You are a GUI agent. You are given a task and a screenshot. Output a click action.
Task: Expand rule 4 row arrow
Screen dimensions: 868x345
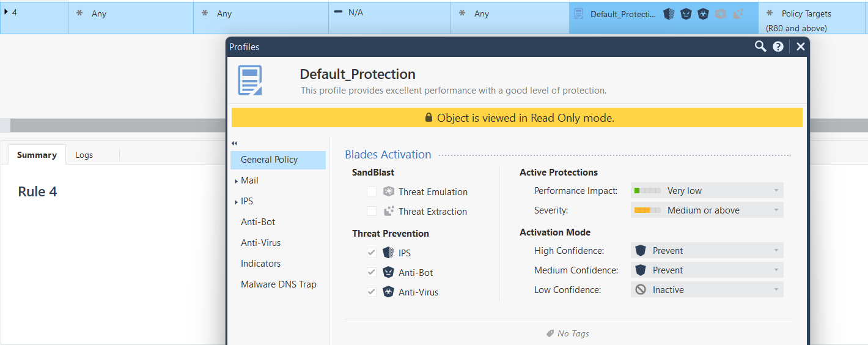6,12
